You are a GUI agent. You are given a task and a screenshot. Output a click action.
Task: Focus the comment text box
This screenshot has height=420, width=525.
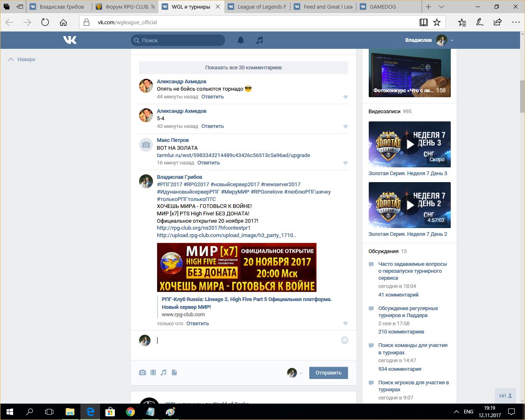tap(246, 340)
